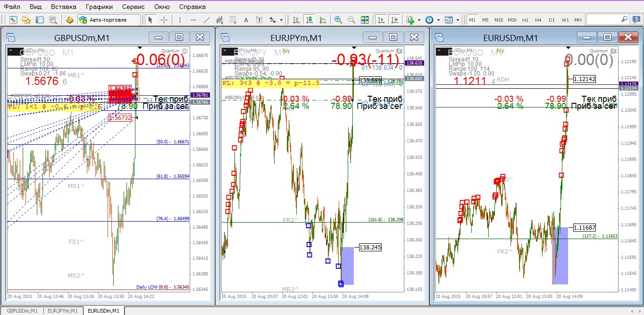
Task: Expand the periods dropdown arrow
Action: (x=438, y=20)
